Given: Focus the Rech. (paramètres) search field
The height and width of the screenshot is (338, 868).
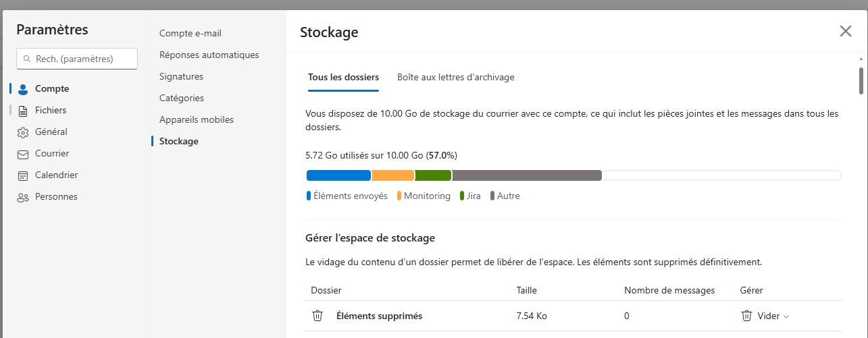Looking at the screenshot, I should tap(77, 59).
